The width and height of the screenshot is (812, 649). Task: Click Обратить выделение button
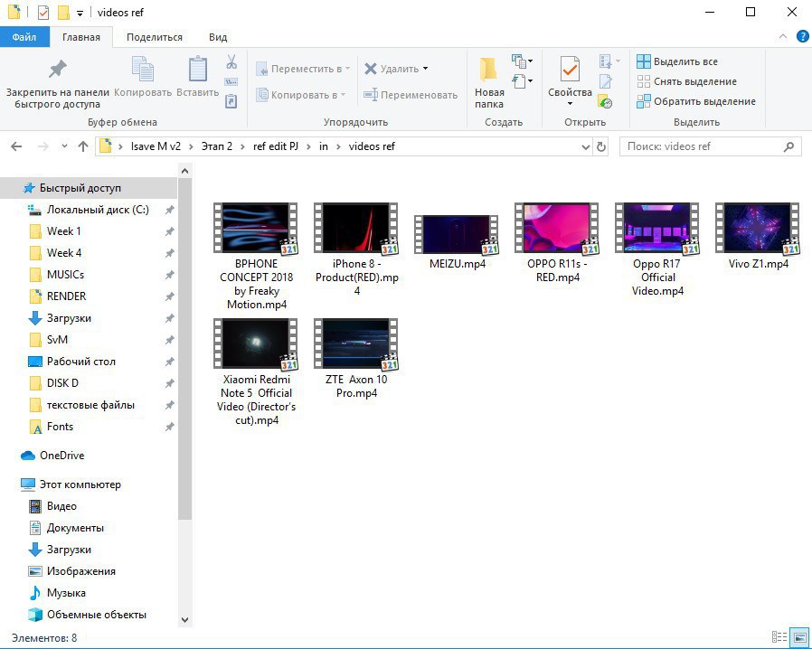[x=696, y=101]
